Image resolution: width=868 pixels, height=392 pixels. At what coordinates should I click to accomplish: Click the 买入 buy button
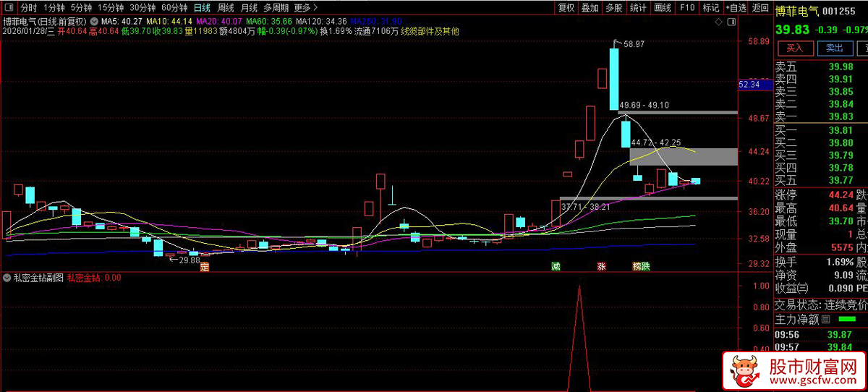[795, 48]
